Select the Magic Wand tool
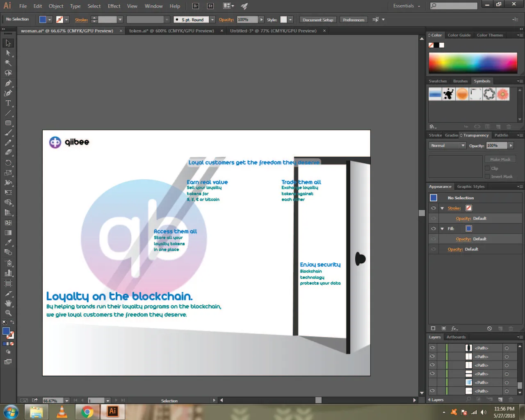Screen dimensions: 525x420 tap(8, 63)
